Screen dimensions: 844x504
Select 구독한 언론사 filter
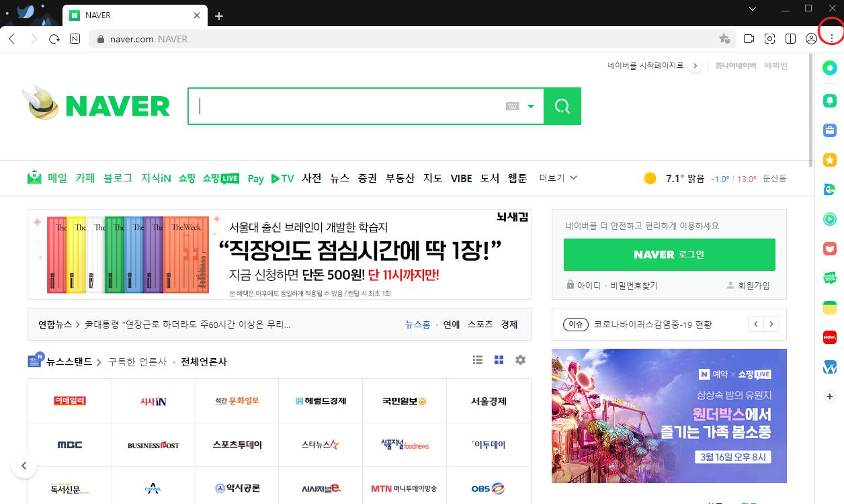coord(137,362)
